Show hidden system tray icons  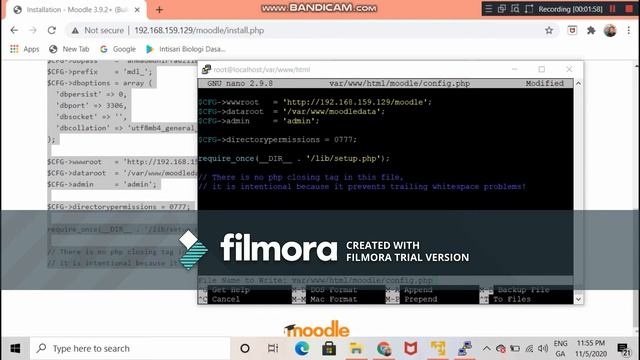click(x=487, y=349)
